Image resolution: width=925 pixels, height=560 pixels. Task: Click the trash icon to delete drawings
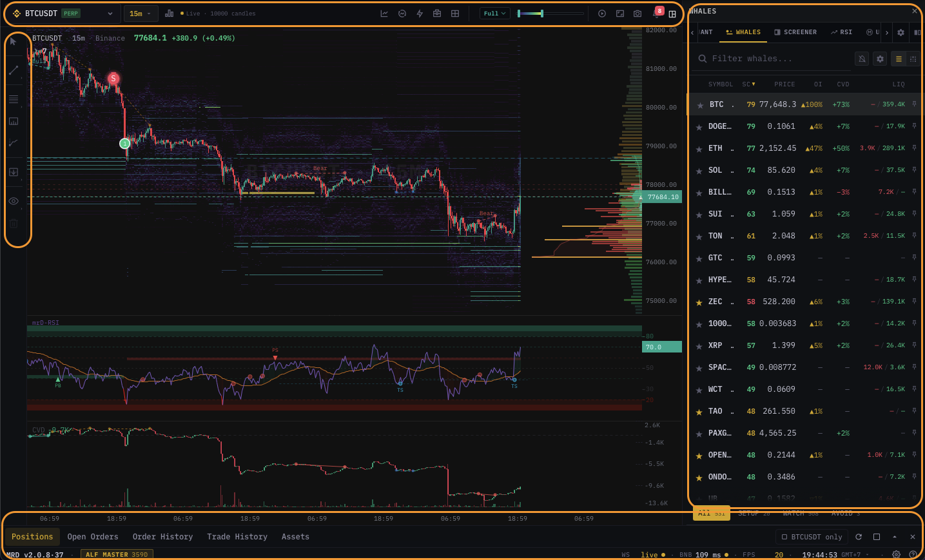(x=14, y=224)
